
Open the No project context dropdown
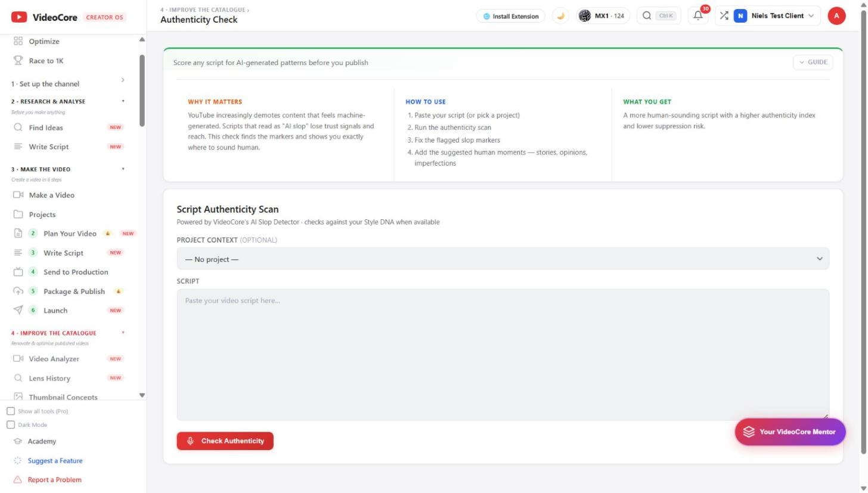click(503, 259)
